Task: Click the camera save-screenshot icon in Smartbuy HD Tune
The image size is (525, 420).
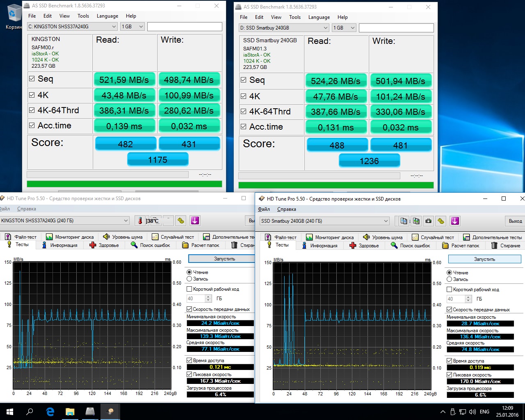Action: 428,221
